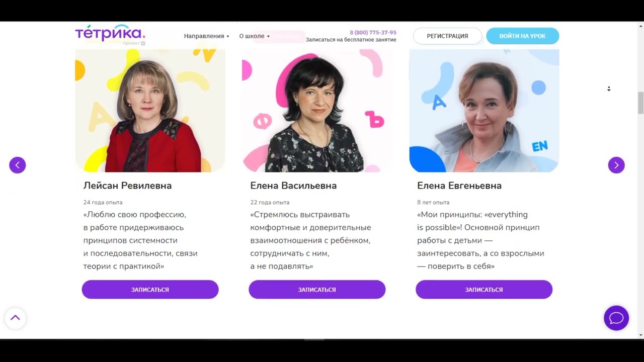The height and width of the screenshot is (362, 644).
Task: Open Елена Евгеньевна's teacher photo
Action: point(484,111)
